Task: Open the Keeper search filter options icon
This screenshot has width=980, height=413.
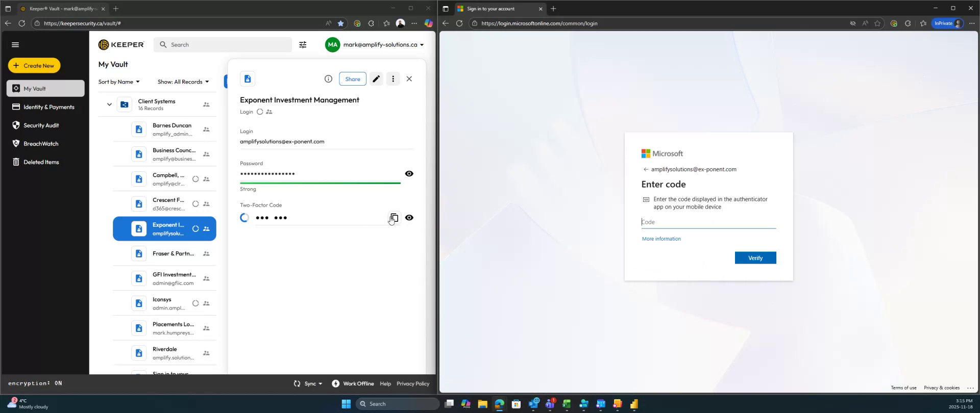Action: [303, 45]
